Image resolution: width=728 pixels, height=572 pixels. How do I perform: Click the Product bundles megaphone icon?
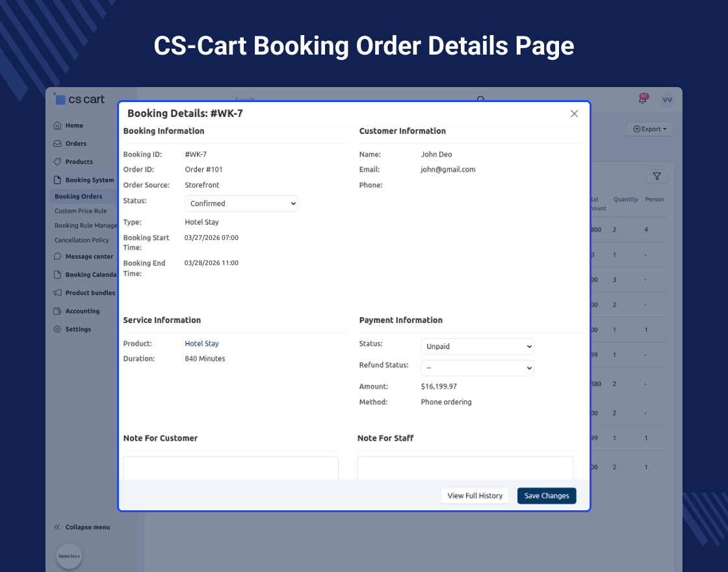(57, 293)
